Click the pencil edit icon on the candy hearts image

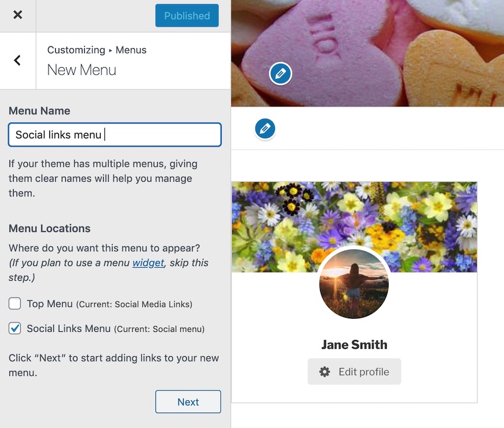[x=280, y=74]
